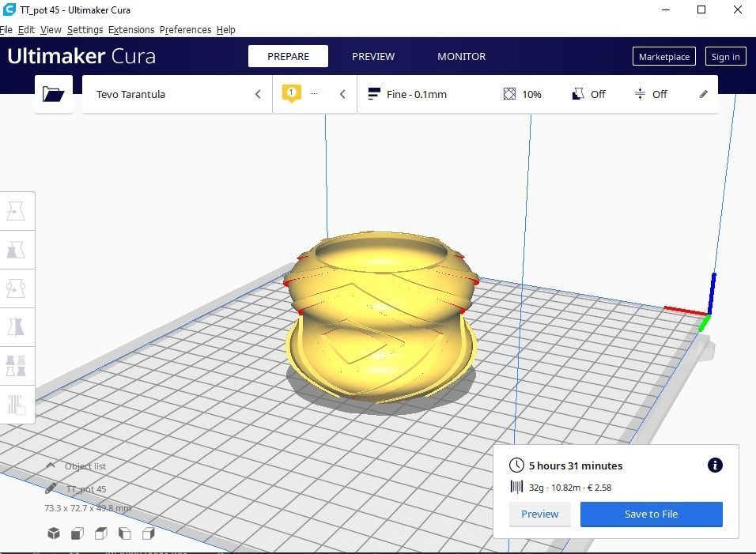Click the Preview button in slice panel
This screenshot has height=554, width=756.
click(539, 514)
